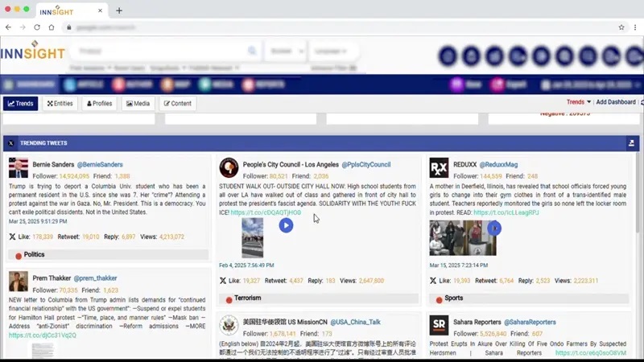Viewport: 644px width, 362px height.
Task: Open a new browser tab with plus
Action: pos(119,10)
